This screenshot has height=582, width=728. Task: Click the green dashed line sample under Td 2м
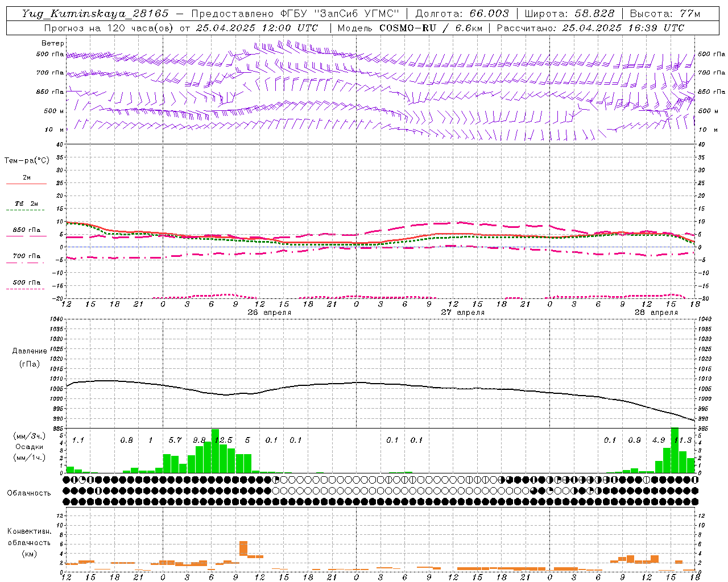coord(26,210)
